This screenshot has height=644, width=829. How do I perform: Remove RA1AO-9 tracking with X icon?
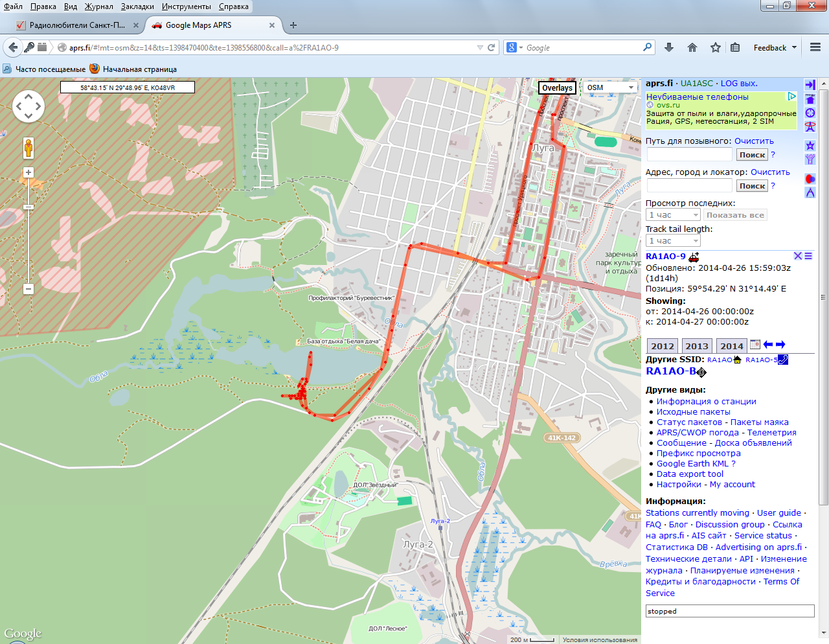[798, 256]
